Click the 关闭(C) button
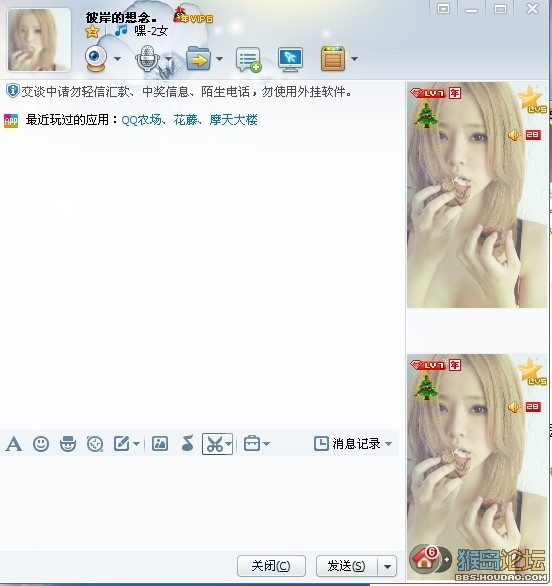The height and width of the screenshot is (586, 552). pyautogui.click(x=271, y=566)
